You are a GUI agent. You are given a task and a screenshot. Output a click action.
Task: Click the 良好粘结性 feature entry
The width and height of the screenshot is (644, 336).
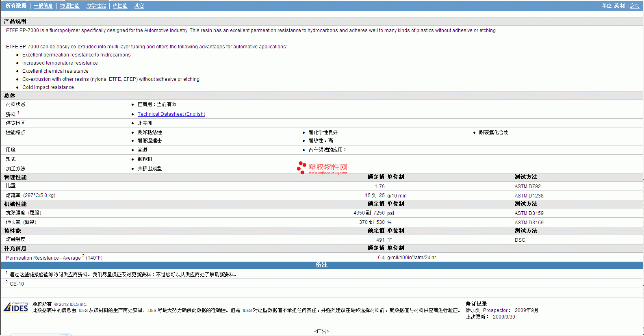pyautogui.click(x=150, y=132)
